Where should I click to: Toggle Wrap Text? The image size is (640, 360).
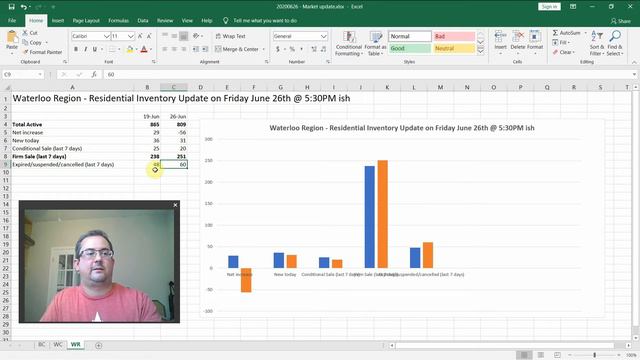(230, 36)
